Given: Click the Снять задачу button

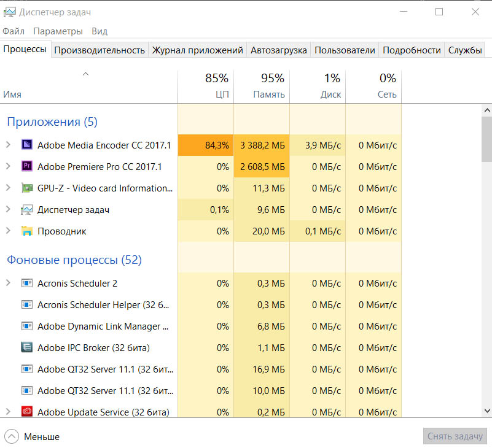Looking at the screenshot, I should click(x=455, y=436).
